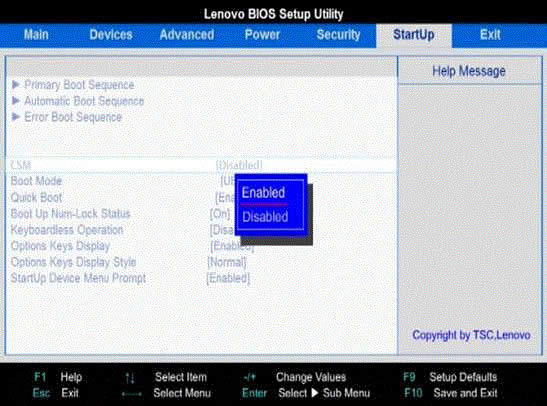The height and width of the screenshot is (406, 547).
Task: Click the arrow beside Primary Boot Sequence
Action: (16, 84)
